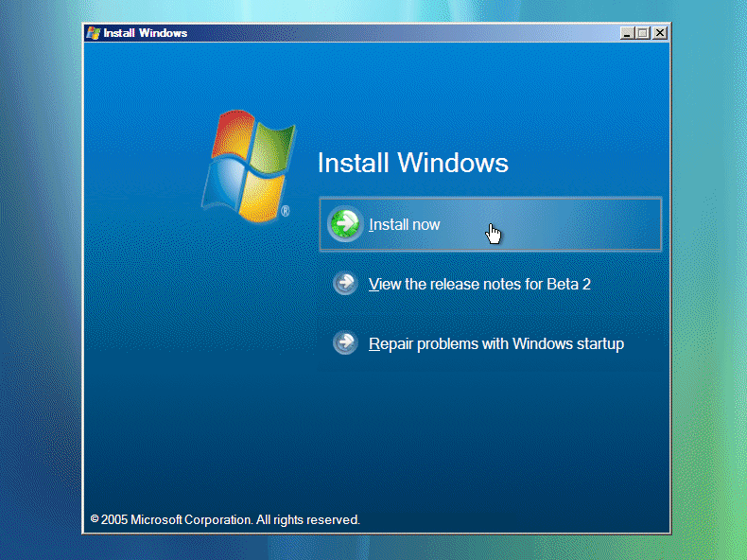The image size is (747, 560).
Task: Close the Install Windows window
Action: (660, 32)
